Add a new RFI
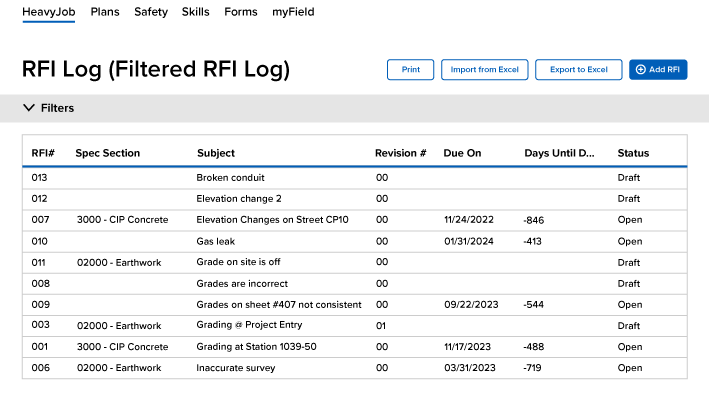The width and height of the screenshot is (709, 394). tap(658, 70)
